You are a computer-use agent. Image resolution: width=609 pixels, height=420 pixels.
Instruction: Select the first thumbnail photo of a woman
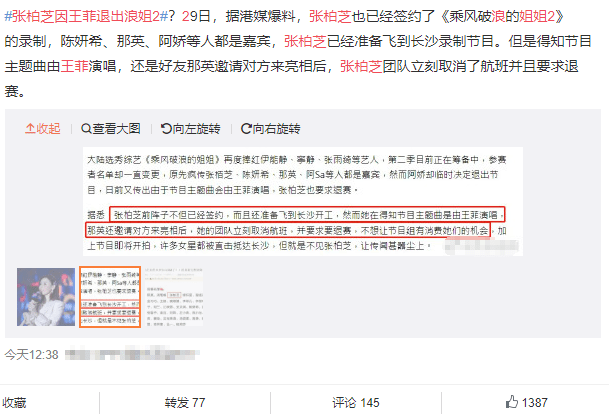46,297
